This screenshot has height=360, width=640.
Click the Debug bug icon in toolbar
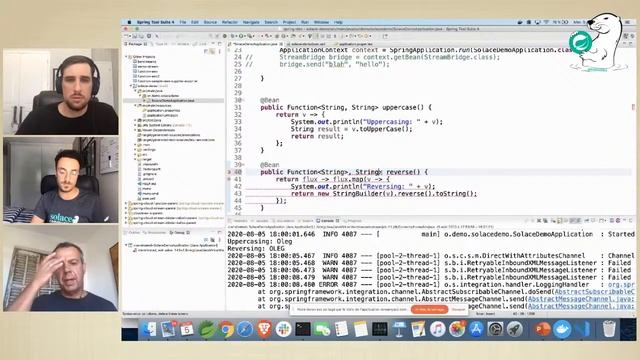coord(233,36)
